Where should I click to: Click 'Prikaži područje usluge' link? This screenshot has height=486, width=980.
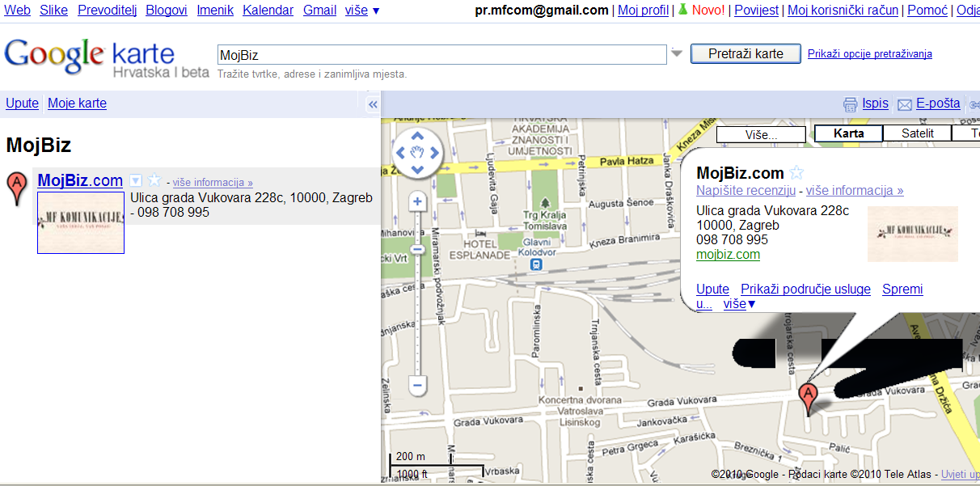[805, 289]
